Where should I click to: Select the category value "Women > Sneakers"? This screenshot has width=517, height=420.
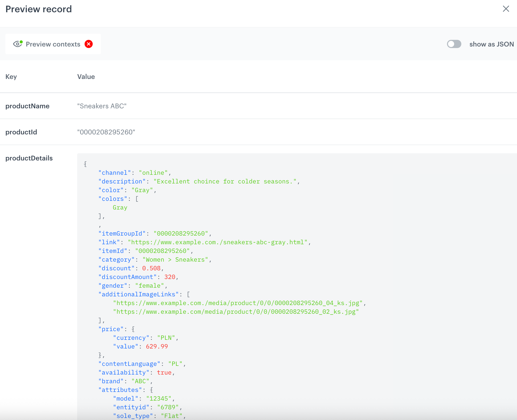point(175,260)
